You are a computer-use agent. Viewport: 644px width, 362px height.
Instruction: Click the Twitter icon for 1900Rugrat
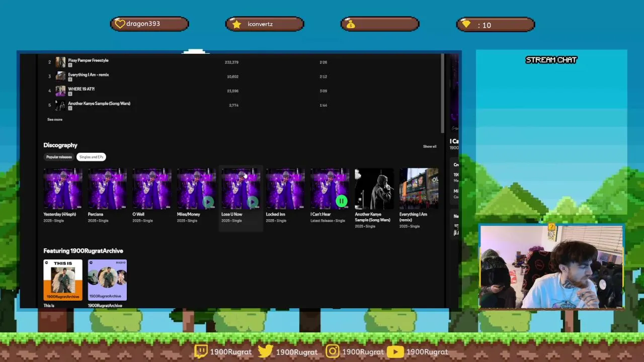click(265, 351)
